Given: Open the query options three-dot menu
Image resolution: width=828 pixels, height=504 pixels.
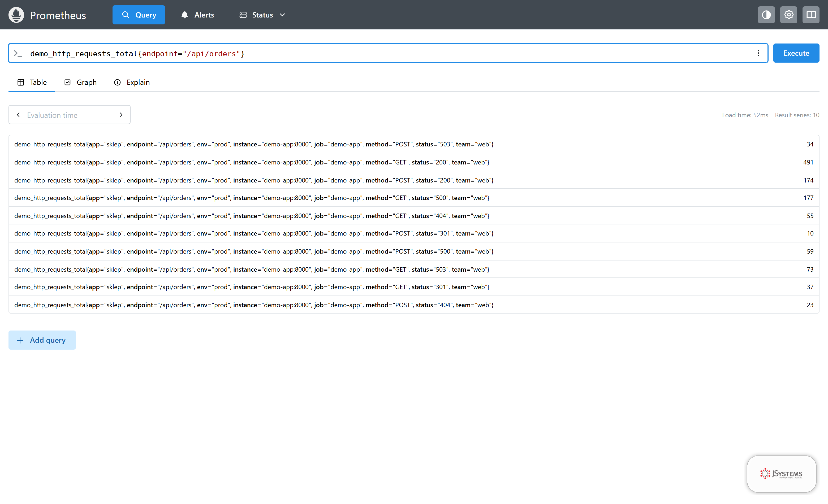Looking at the screenshot, I should (x=758, y=53).
